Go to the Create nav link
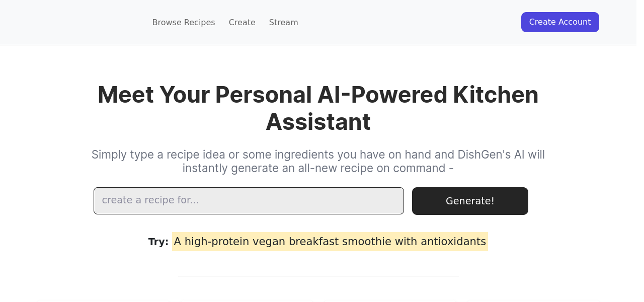The image size is (644, 302). point(242,23)
